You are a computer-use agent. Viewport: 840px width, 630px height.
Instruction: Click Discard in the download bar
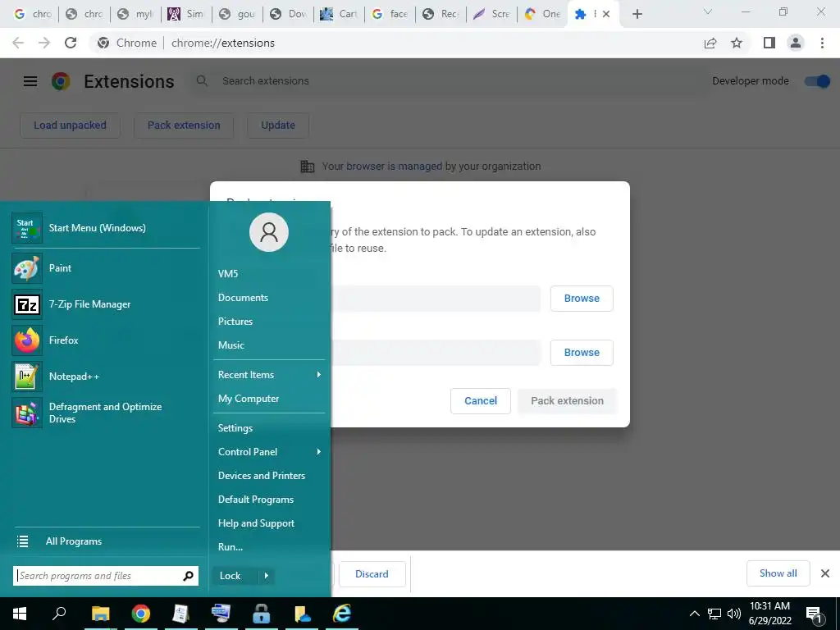coord(372,574)
